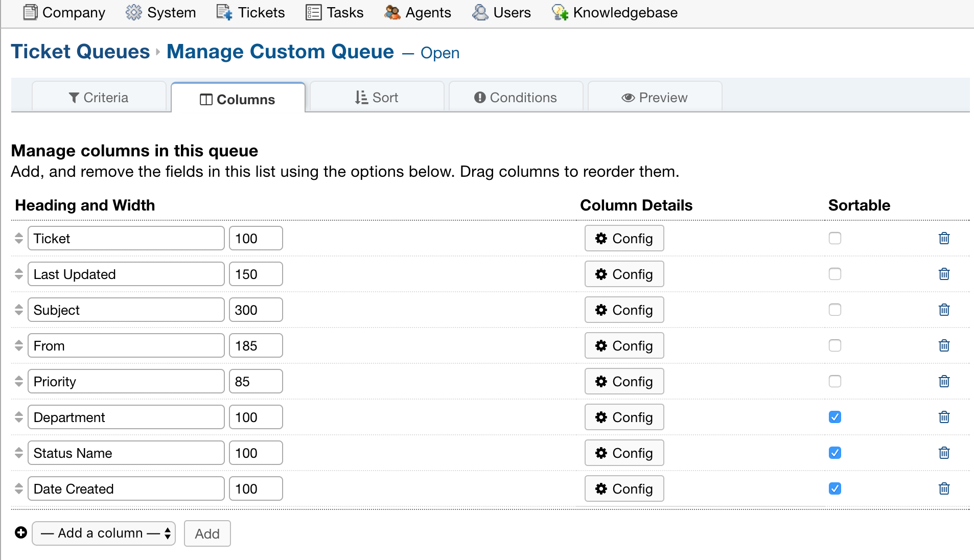
Task: Click the Last Updated width field
Action: pos(256,274)
